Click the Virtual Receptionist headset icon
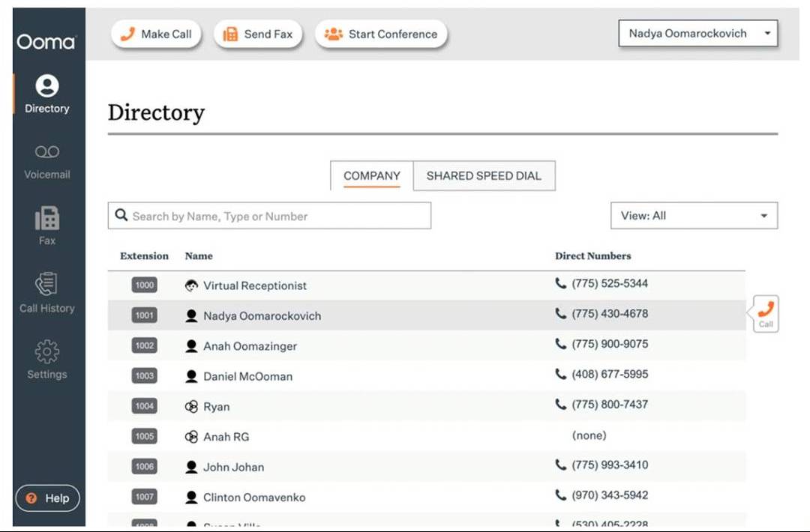810x532 pixels. pos(192,285)
